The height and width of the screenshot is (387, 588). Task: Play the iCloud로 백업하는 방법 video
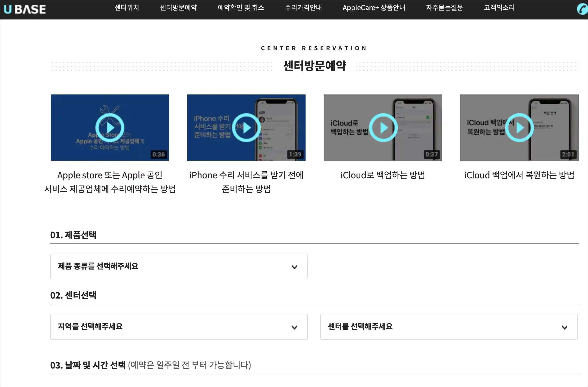click(x=383, y=128)
